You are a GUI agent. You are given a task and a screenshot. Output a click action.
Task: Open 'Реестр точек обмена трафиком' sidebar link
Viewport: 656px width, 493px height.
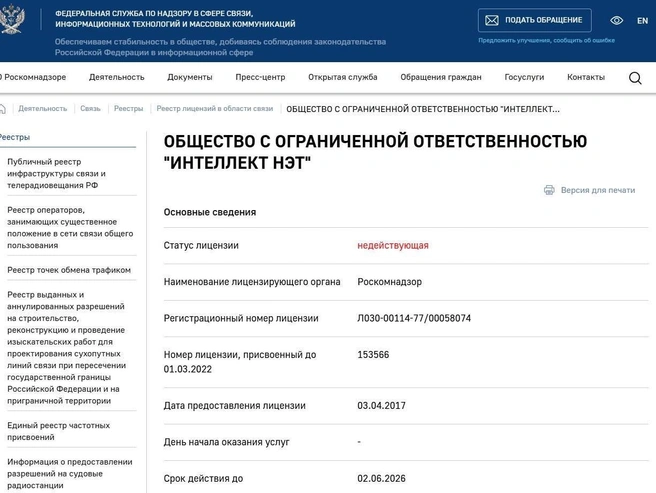[x=69, y=270]
